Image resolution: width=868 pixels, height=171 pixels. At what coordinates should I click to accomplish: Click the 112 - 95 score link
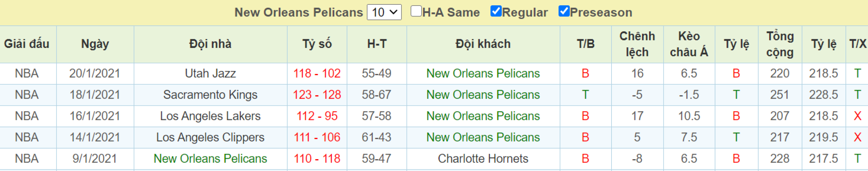click(x=317, y=116)
